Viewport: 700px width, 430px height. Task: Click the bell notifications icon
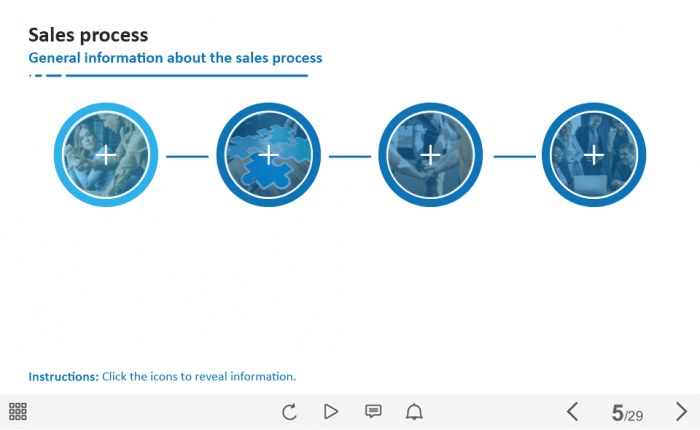click(414, 411)
